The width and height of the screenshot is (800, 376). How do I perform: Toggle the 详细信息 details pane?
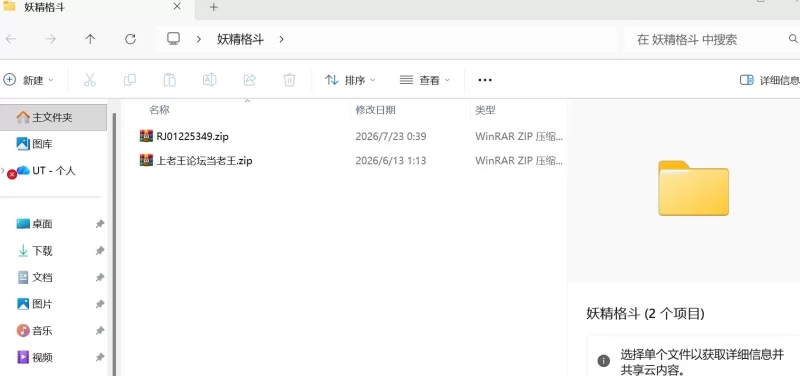[x=770, y=80]
